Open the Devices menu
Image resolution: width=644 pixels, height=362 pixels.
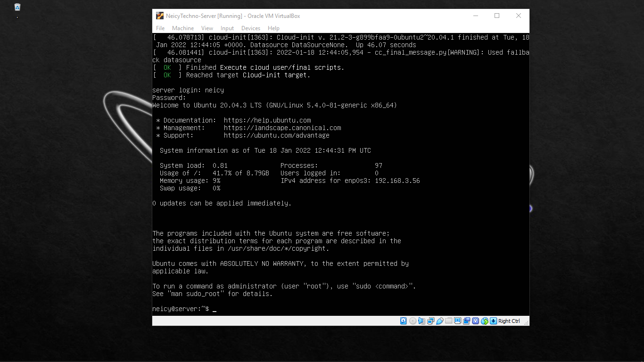(x=251, y=28)
